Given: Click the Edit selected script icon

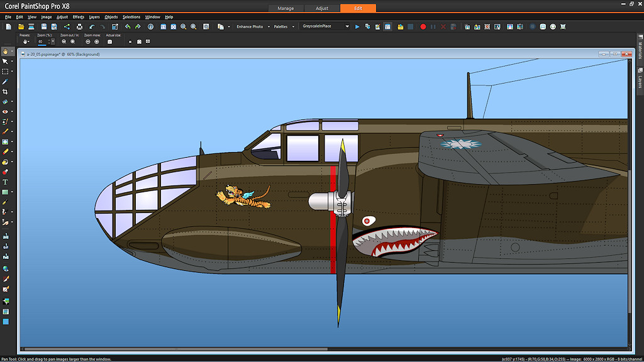Looking at the screenshot, I should tap(377, 26).
